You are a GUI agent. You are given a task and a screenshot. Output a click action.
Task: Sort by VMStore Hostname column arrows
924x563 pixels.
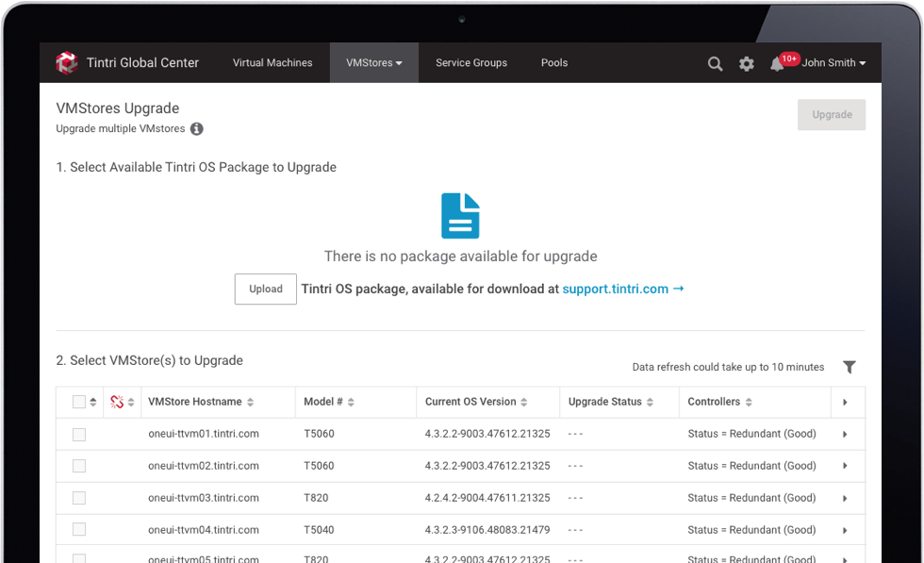(x=251, y=402)
